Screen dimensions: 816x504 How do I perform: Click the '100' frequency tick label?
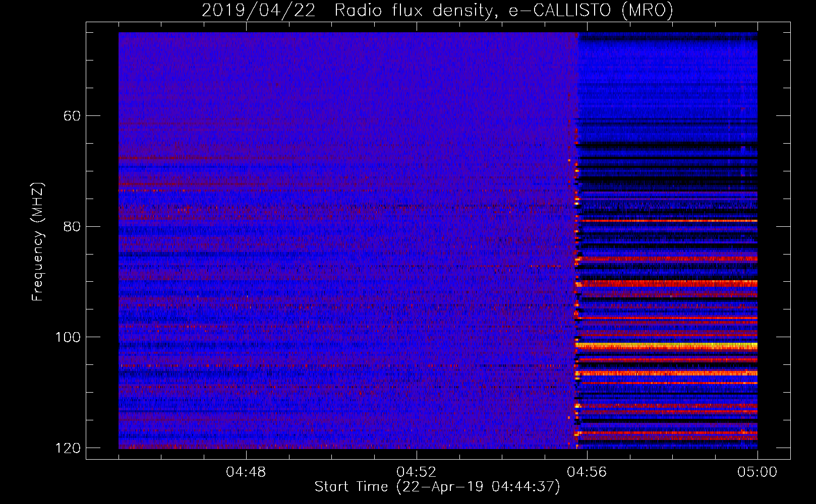(x=68, y=337)
